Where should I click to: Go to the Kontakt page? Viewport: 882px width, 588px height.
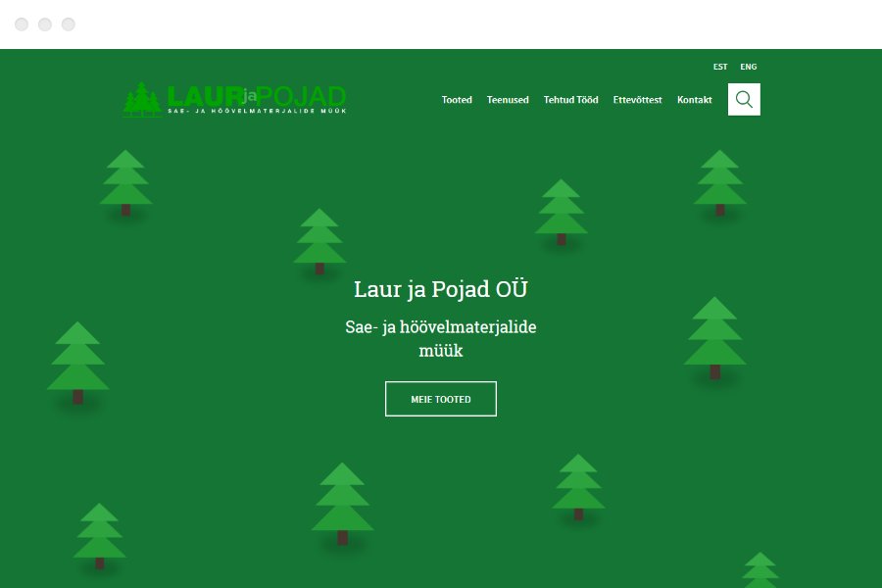tap(694, 99)
